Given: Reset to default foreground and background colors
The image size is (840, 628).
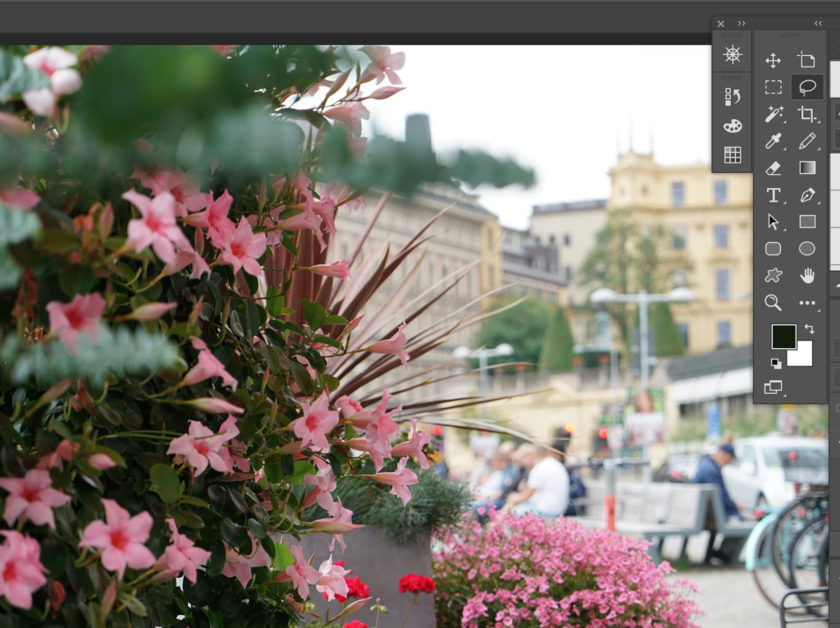Looking at the screenshot, I should 776,363.
